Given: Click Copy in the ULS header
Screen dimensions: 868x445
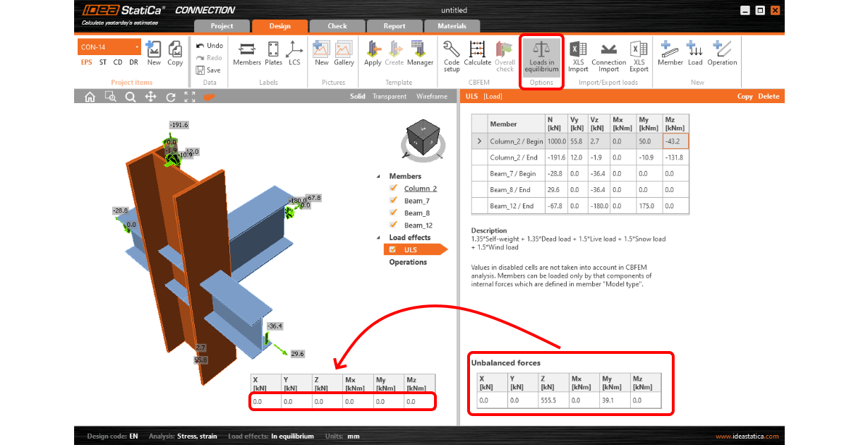Looking at the screenshot, I should coord(745,97).
